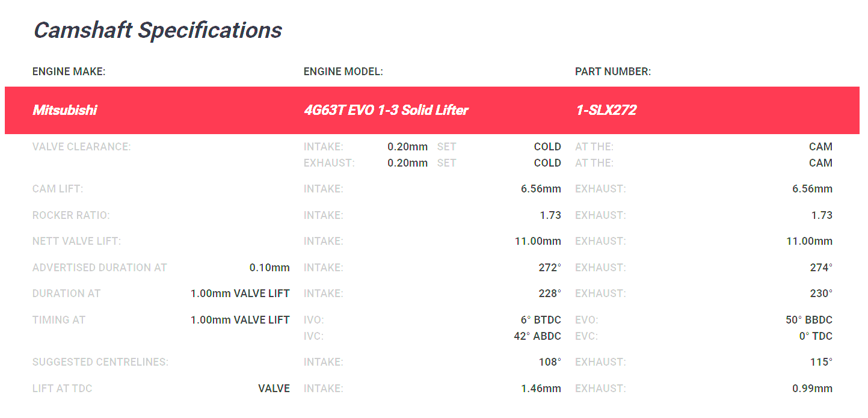The image size is (868, 418).
Task: Click the 1.46mm intake lift at TDC
Action: 541,389
